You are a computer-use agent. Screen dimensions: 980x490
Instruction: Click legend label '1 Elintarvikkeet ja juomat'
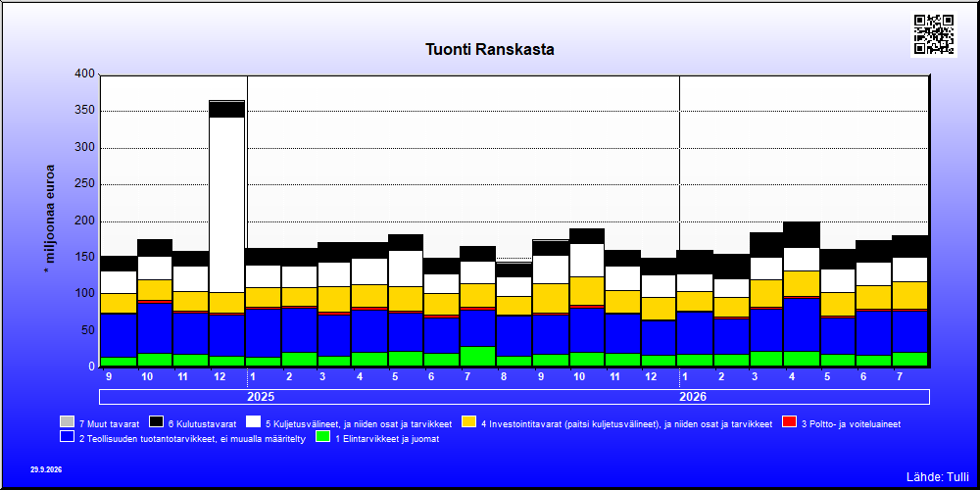click(x=387, y=439)
